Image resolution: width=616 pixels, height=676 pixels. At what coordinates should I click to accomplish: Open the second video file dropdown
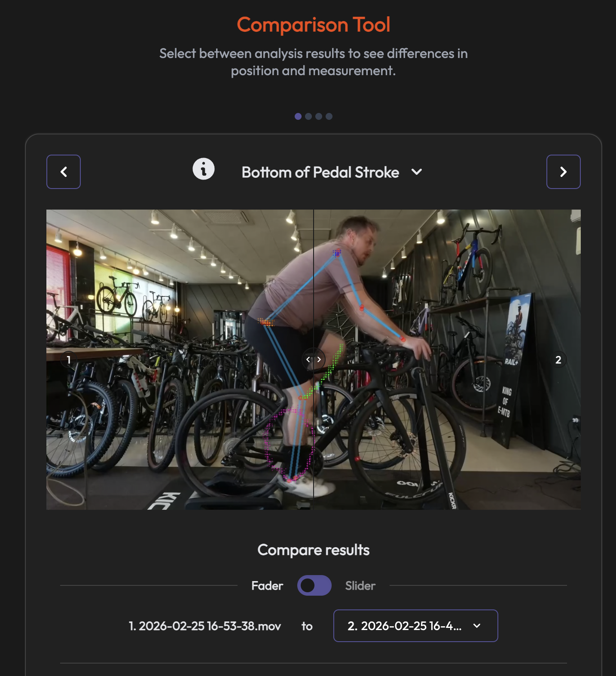tap(416, 626)
